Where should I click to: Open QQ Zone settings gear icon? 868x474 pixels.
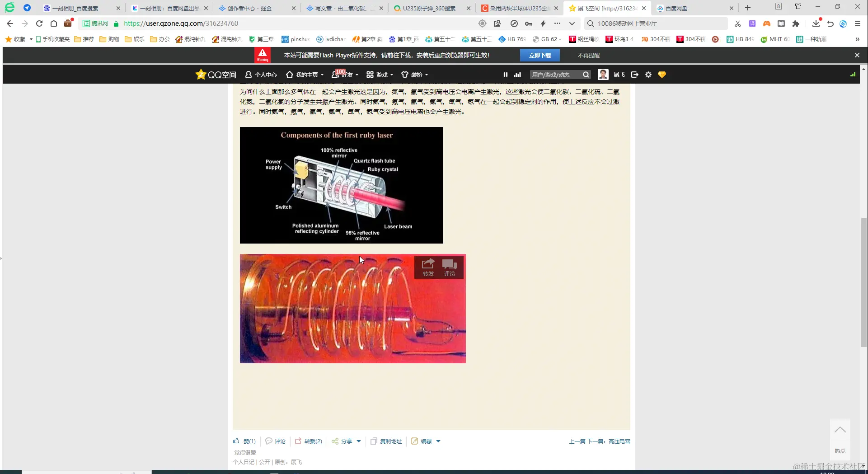click(x=648, y=74)
